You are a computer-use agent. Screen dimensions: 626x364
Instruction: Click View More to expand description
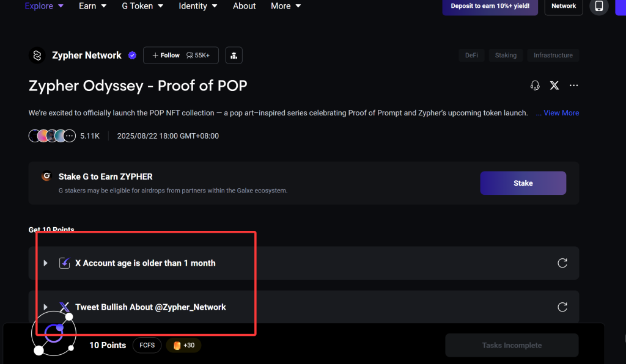point(561,113)
